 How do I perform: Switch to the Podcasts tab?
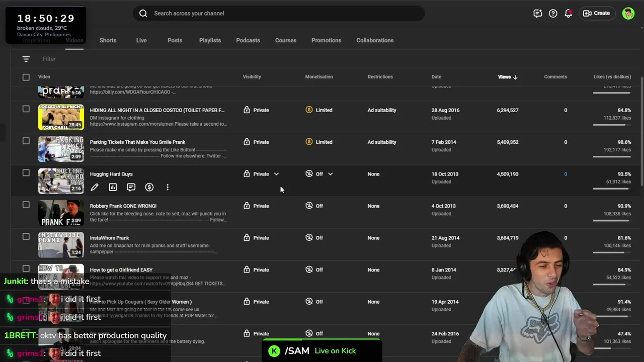pyautogui.click(x=248, y=40)
